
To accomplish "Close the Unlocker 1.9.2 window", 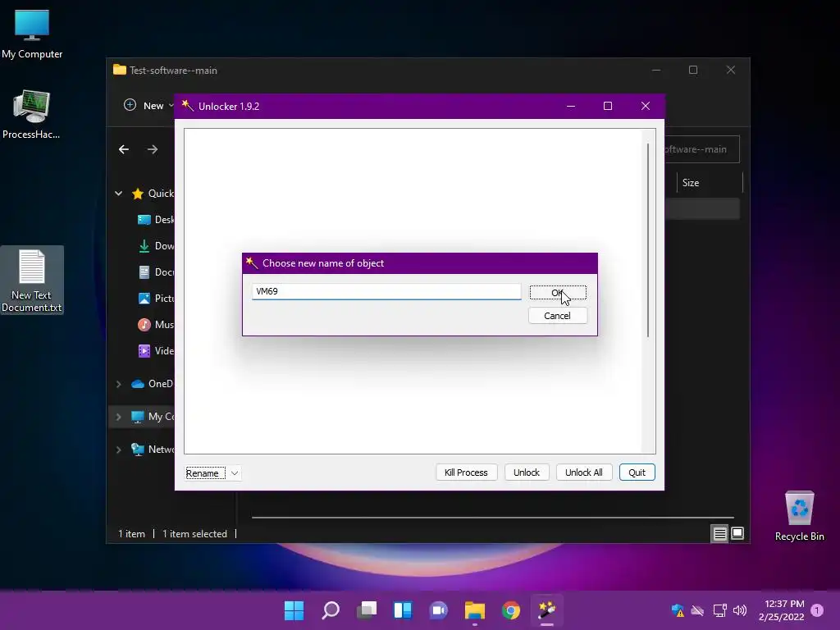I will 646,106.
